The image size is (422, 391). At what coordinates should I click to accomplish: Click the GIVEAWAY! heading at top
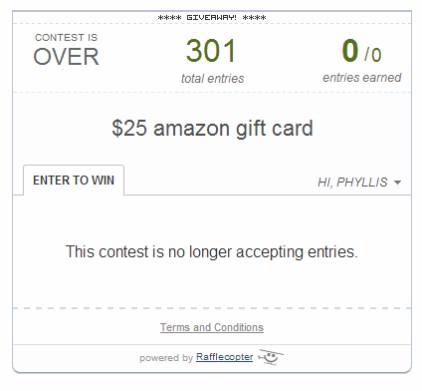[211, 17]
